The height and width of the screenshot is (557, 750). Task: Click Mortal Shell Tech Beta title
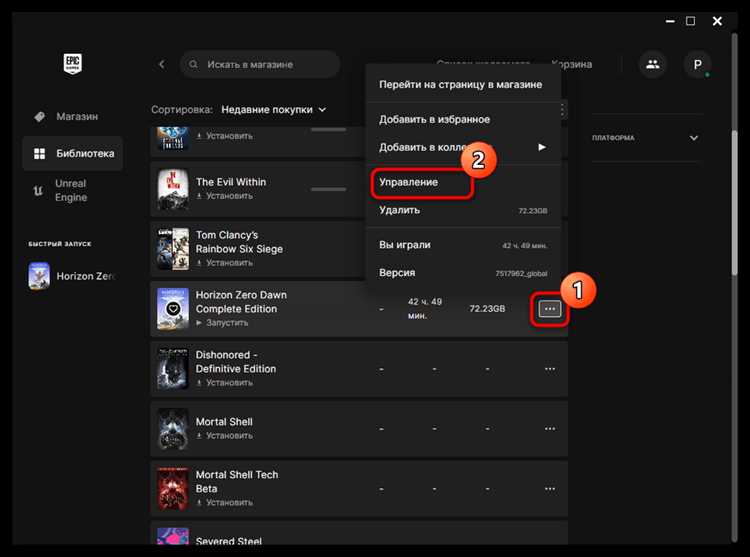(237, 482)
